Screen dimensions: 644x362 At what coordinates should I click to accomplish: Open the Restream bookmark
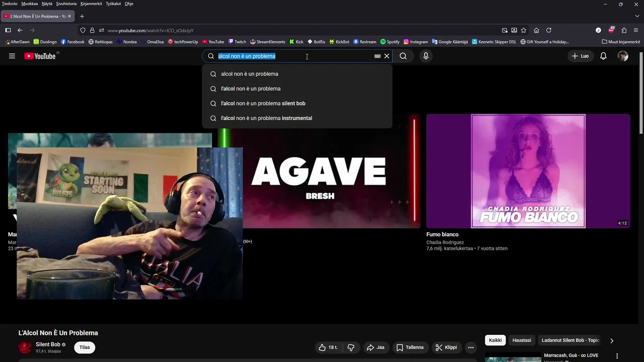pos(365,42)
